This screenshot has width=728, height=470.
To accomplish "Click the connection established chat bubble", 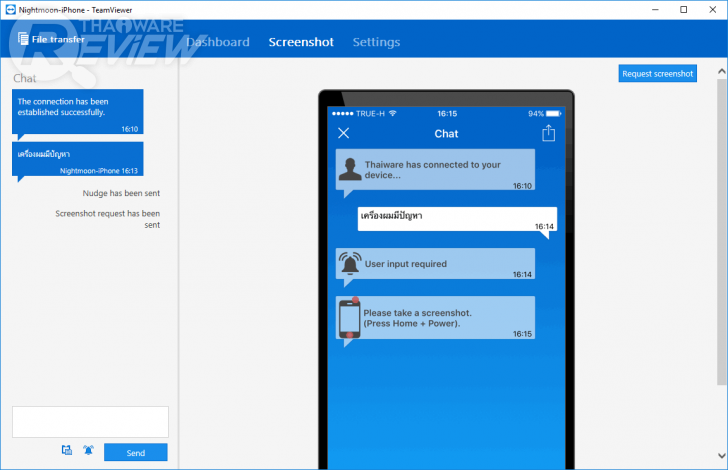I will [78, 111].
